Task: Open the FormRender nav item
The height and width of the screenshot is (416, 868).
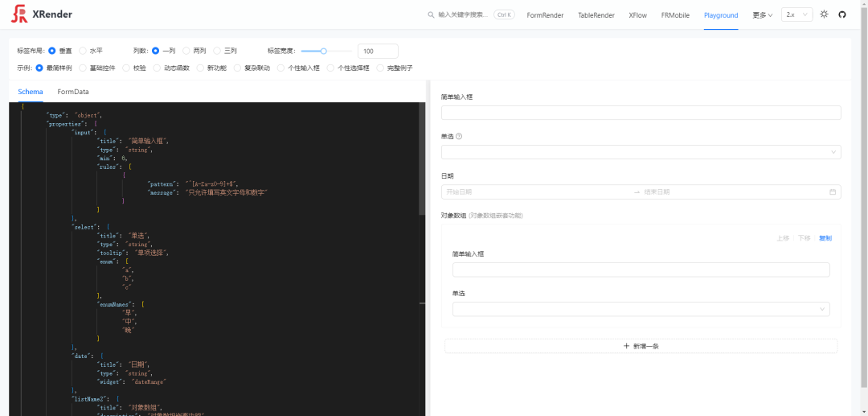Action: [545, 15]
